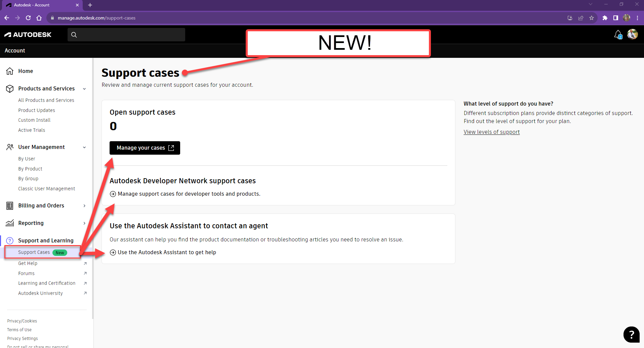Expand Reporting chevron

tap(84, 223)
